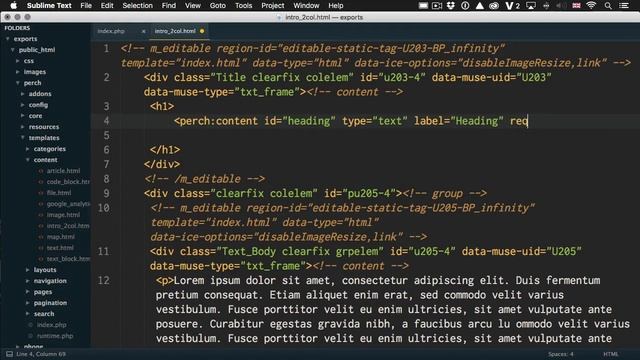
Task: Expand the navigation folder
Action: coord(27,281)
